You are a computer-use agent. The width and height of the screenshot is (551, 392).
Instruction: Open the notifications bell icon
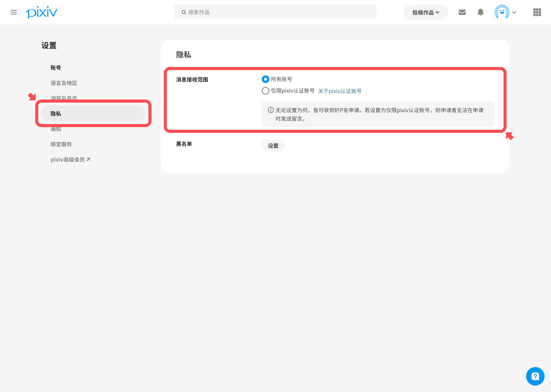(481, 12)
